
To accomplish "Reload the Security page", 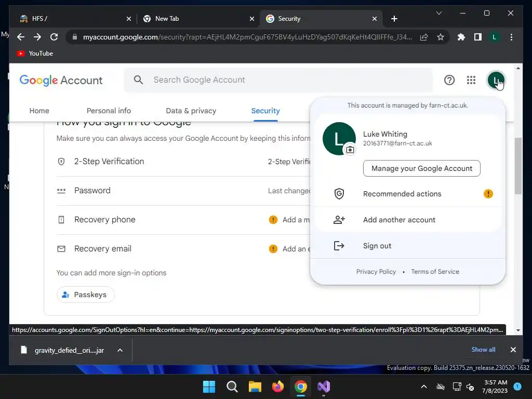I will click(54, 37).
